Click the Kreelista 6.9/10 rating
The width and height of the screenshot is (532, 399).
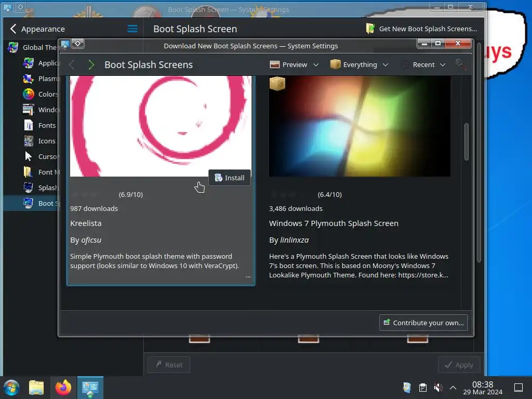(130, 194)
